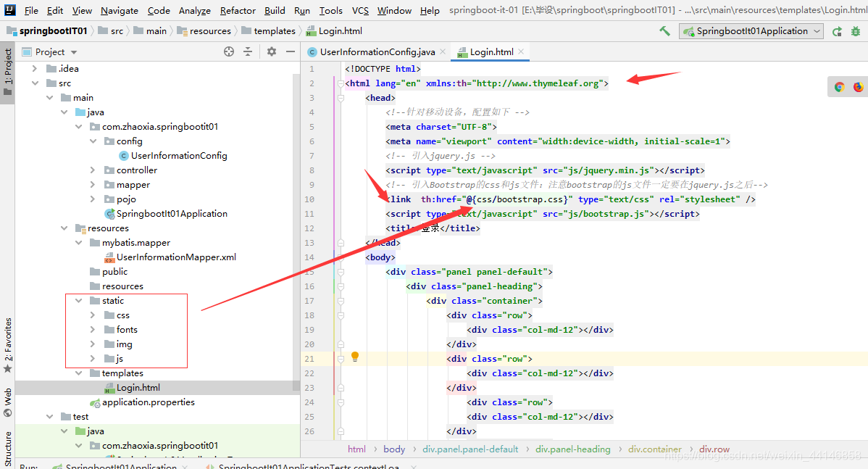Expand the fonts folder
The width and height of the screenshot is (868, 469).
click(93, 330)
